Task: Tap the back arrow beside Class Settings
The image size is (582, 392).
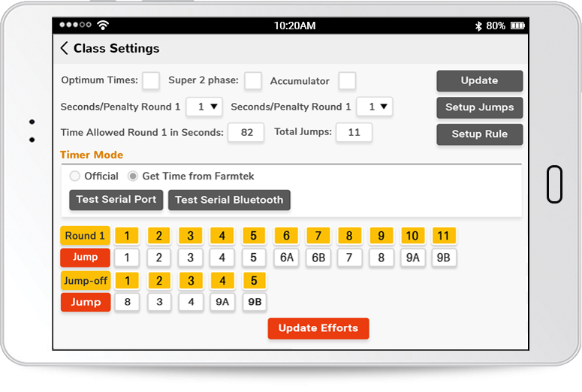Action: [65, 48]
